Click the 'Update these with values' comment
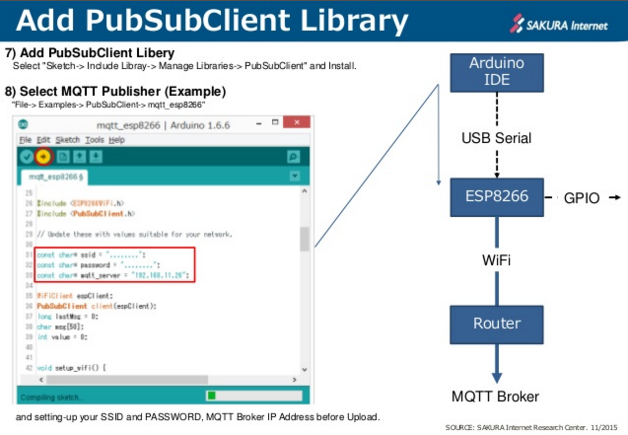628x435 pixels. pyautogui.click(x=135, y=234)
